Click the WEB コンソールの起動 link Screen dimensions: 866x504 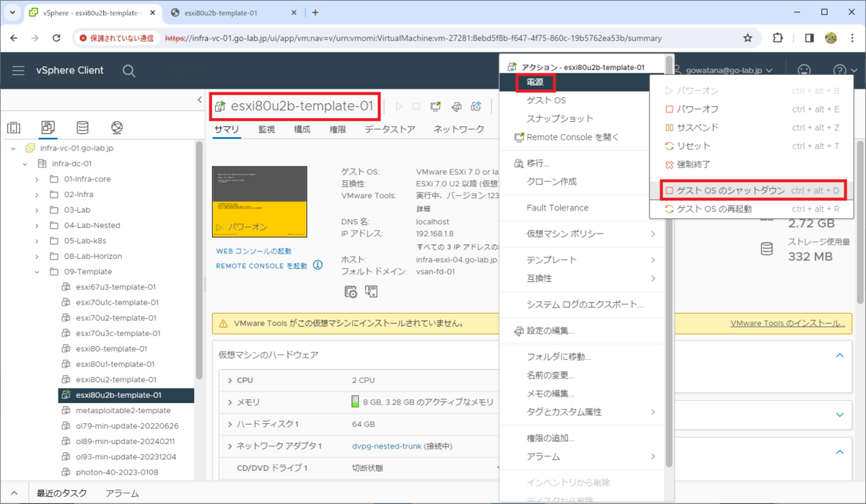point(254,251)
